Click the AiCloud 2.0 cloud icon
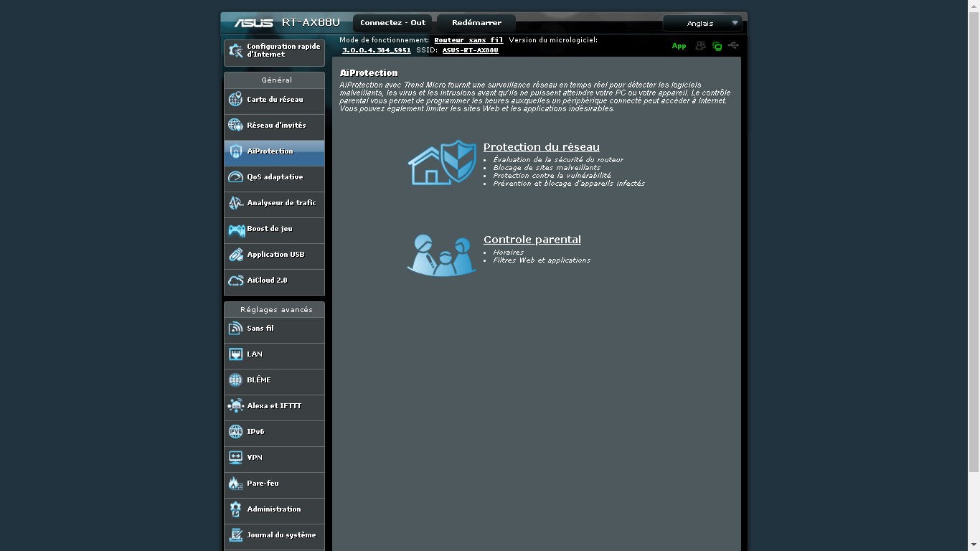This screenshot has height=551, width=980. click(x=235, y=280)
